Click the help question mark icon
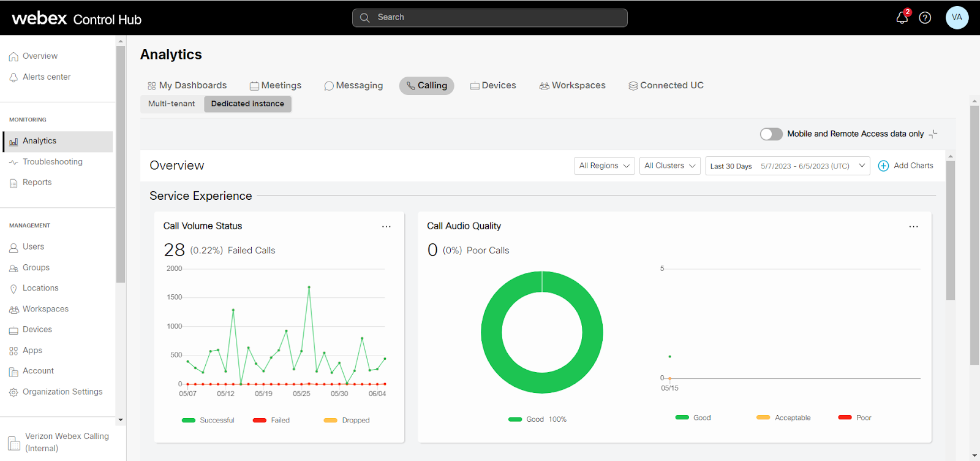The image size is (980, 461). point(925,18)
